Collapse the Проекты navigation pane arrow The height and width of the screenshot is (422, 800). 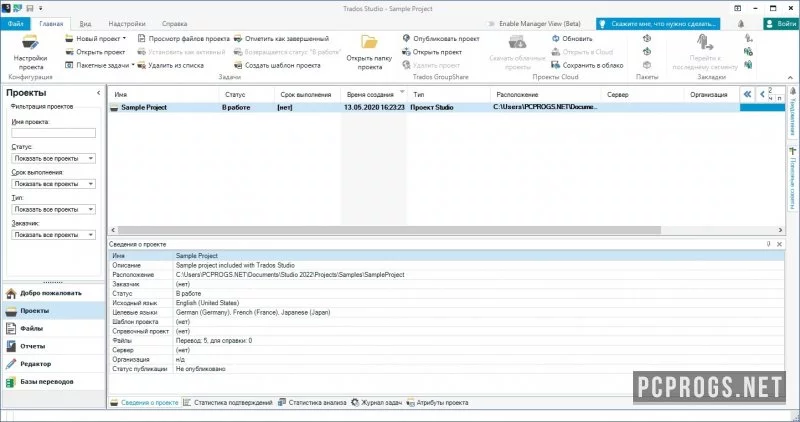click(98, 93)
